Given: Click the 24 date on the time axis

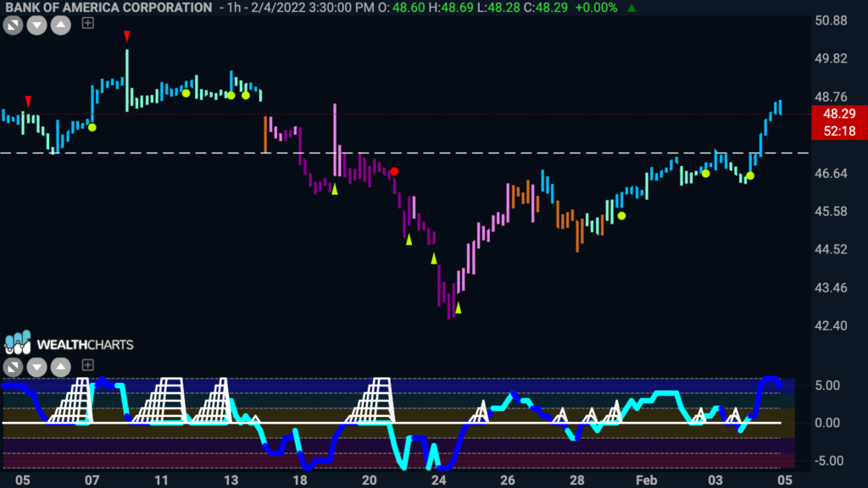Looking at the screenshot, I should tap(438, 480).
